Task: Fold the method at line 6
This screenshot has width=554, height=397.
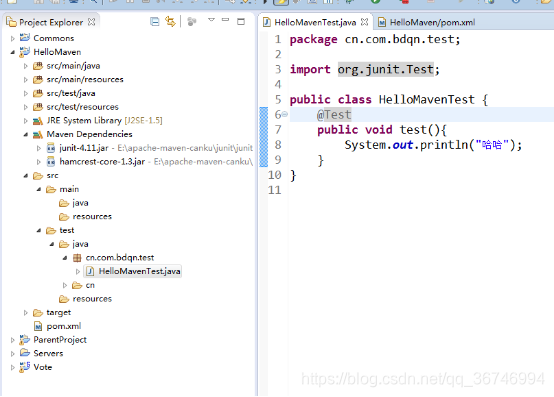Action: click(x=284, y=114)
